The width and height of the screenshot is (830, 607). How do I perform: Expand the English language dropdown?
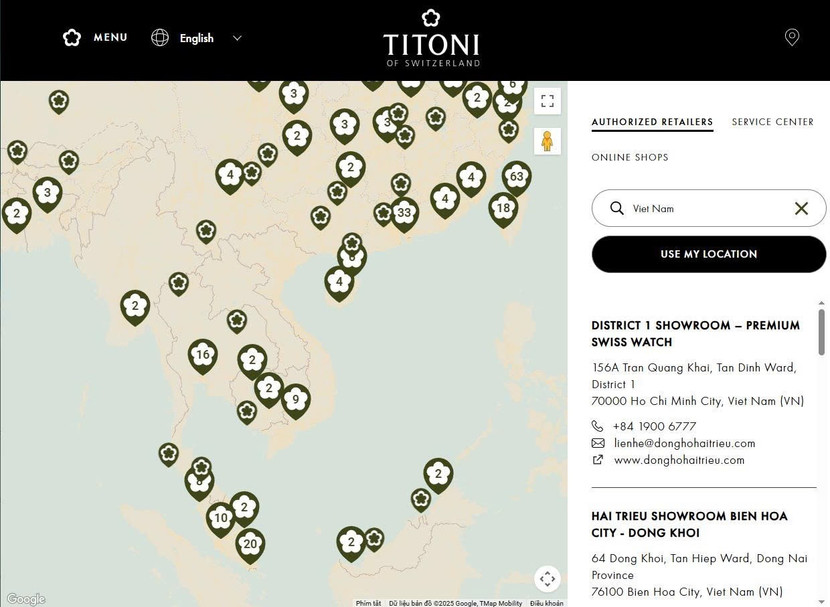tap(237, 38)
